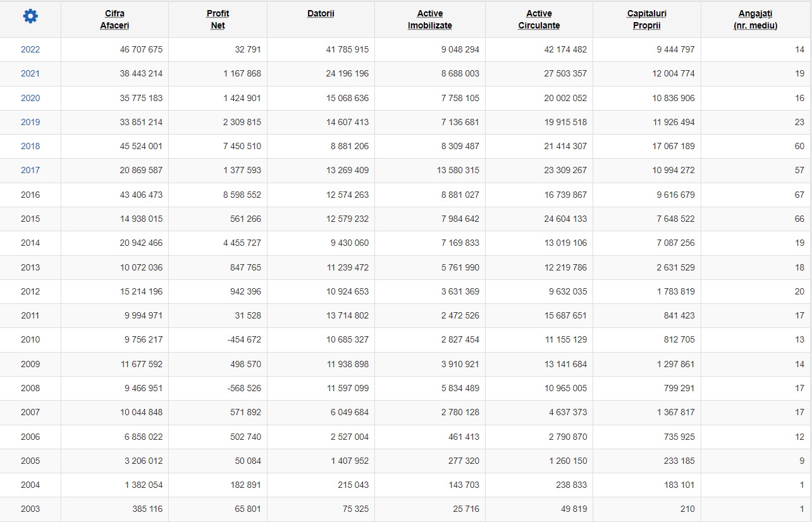Viewport: 812px width, 522px height.
Task: Select the 2003 year cell
Action: (x=30, y=509)
